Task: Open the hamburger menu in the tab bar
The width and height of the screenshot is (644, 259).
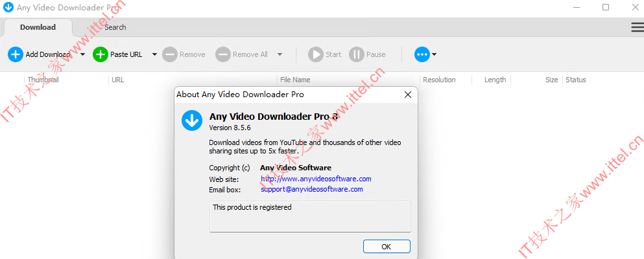Action: pos(638,27)
